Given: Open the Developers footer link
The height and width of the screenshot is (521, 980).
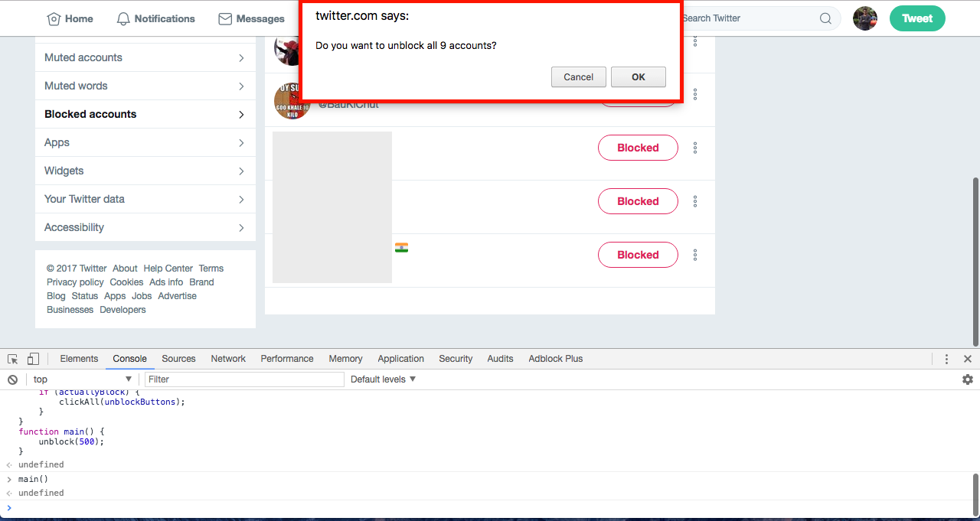Looking at the screenshot, I should [x=122, y=310].
